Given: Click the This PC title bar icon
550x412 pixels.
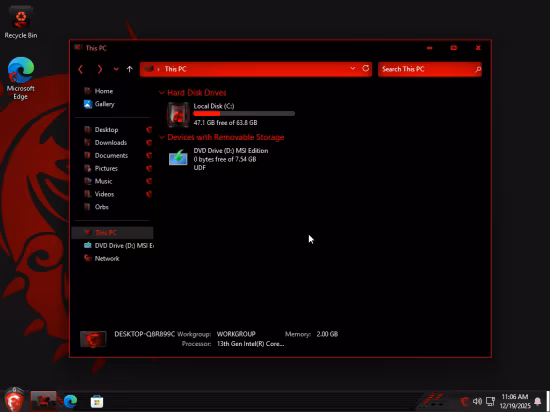Looking at the screenshot, I should pyautogui.click(x=78, y=48).
